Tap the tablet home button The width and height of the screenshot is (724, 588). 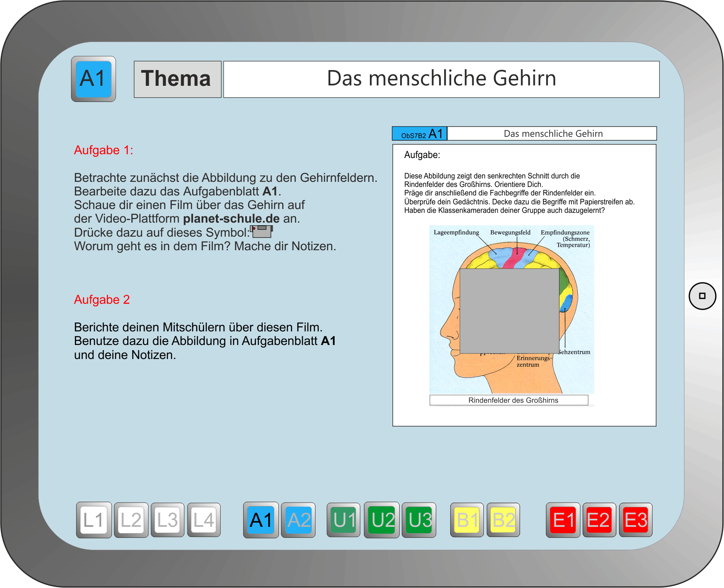click(702, 296)
